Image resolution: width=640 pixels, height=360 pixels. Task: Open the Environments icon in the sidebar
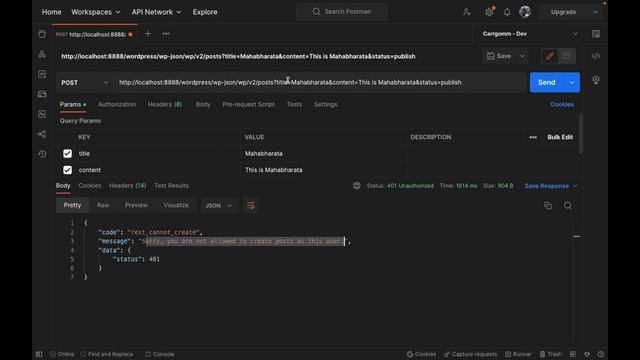tap(42, 74)
